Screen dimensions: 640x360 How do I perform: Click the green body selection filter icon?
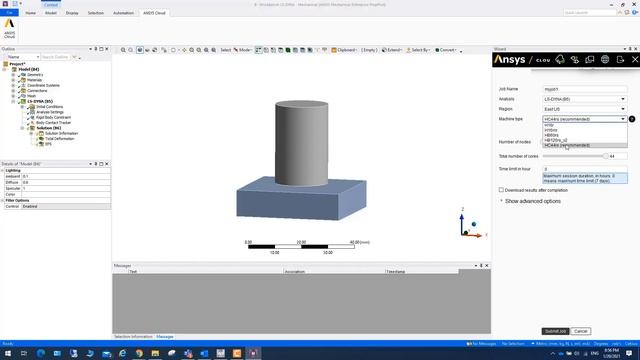point(288,50)
